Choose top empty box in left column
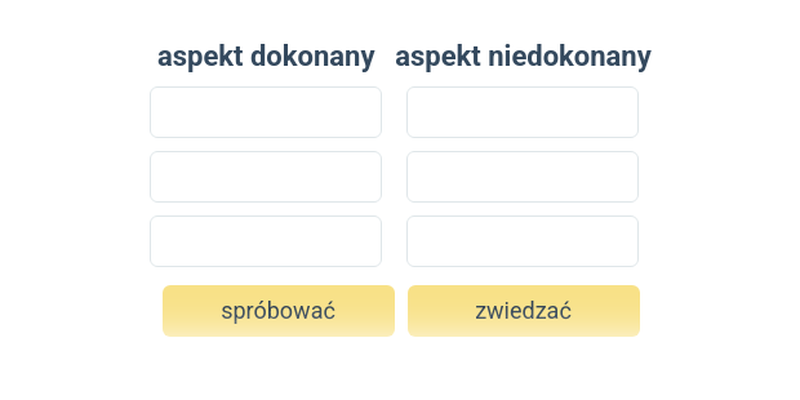800x400 pixels. click(x=265, y=112)
